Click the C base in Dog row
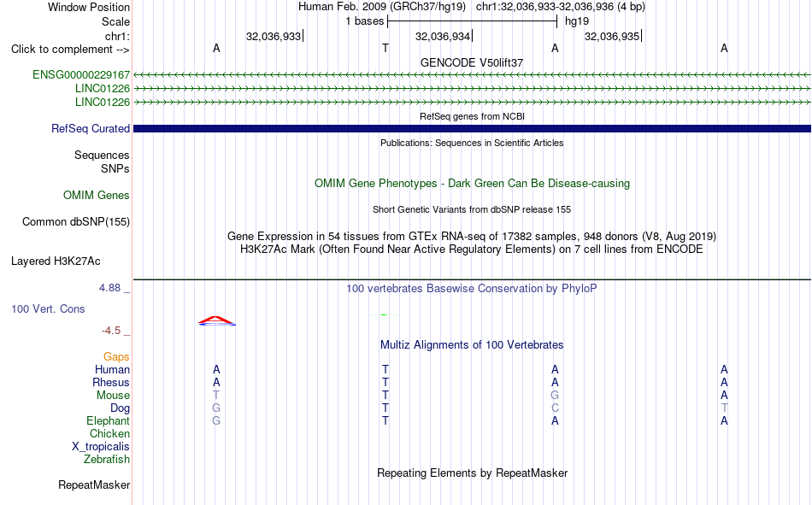 555,408
